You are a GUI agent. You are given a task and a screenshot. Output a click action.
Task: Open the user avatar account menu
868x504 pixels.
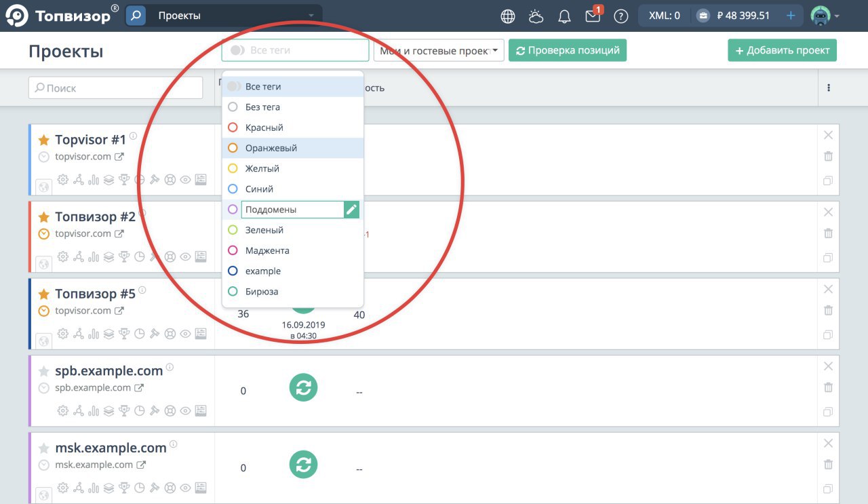825,16
